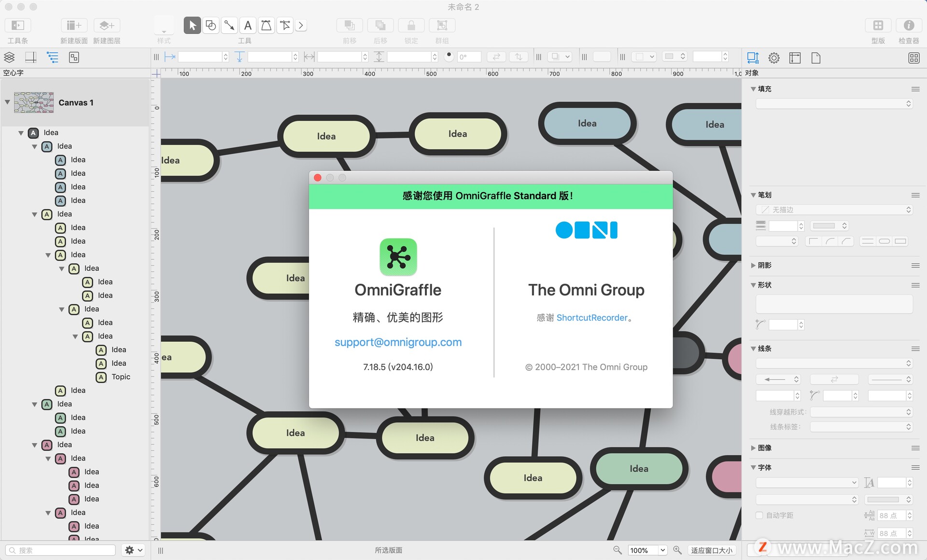Viewport: 927px width, 560px height.
Task: Click Bring Forward (前移) button
Action: pos(350,26)
